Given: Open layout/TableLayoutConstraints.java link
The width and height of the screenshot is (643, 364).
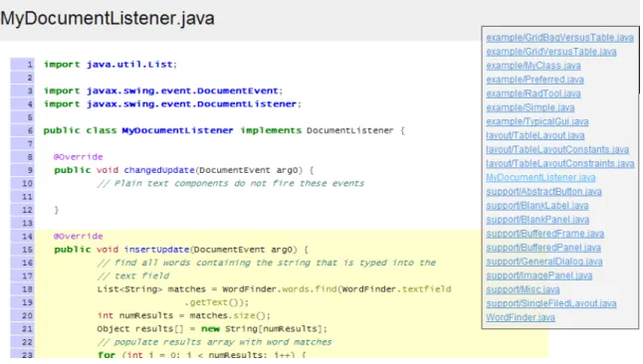Looking at the screenshot, I should tap(560, 163).
